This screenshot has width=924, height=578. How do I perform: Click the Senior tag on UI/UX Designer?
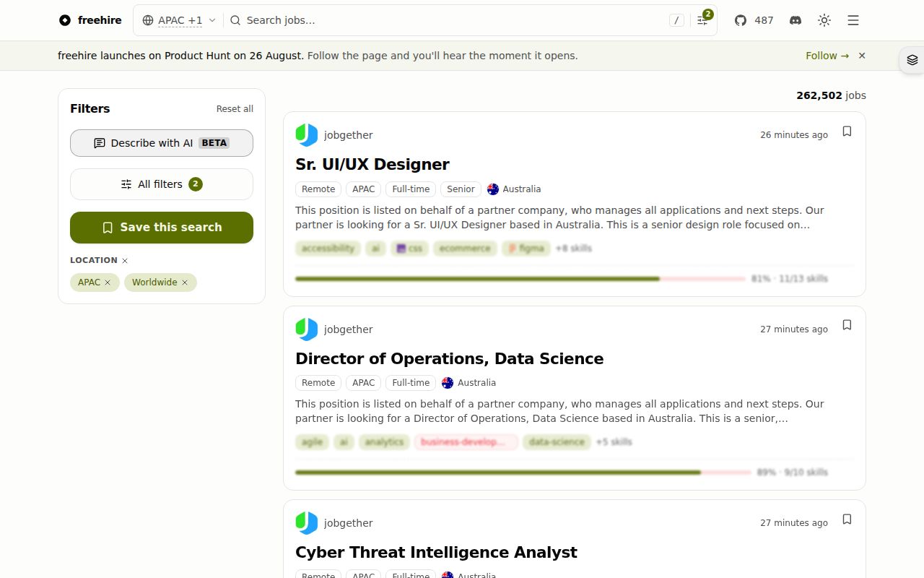coord(461,189)
